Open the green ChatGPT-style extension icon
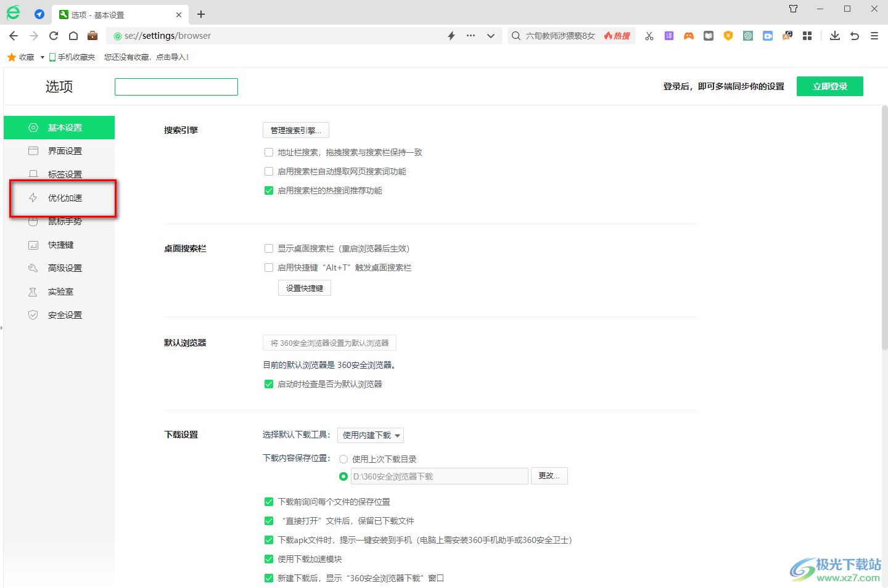This screenshot has width=888, height=588. click(x=748, y=36)
